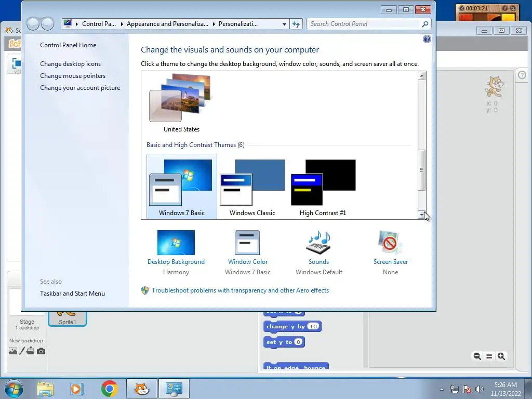Click the search magnifier icon in Control Panel
This screenshot has height=399, width=532.
pyautogui.click(x=425, y=24)
